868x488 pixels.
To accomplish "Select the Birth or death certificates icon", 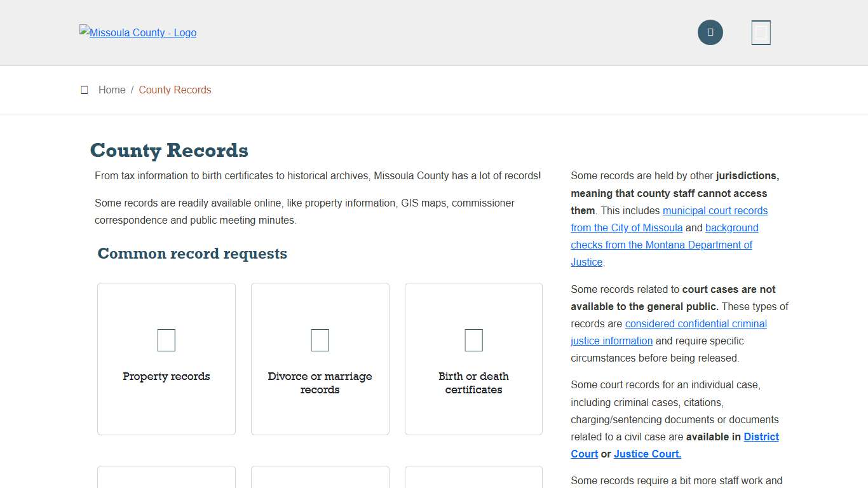I will click(x=473, y=340).
